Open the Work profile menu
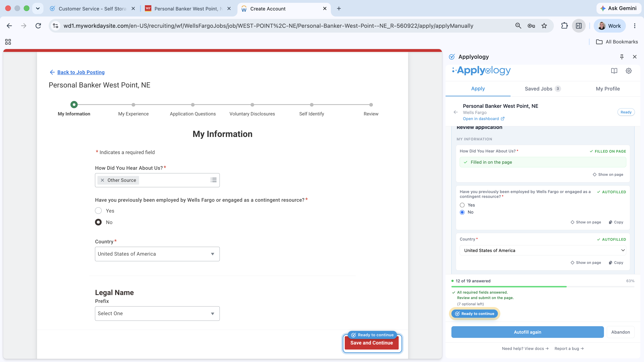The width and height of the screenshot is (644, 362). pos(610,26)
